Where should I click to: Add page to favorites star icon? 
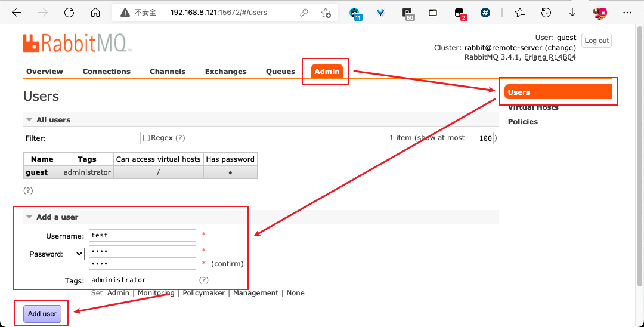pyautogui.click(x=326, y=13)
